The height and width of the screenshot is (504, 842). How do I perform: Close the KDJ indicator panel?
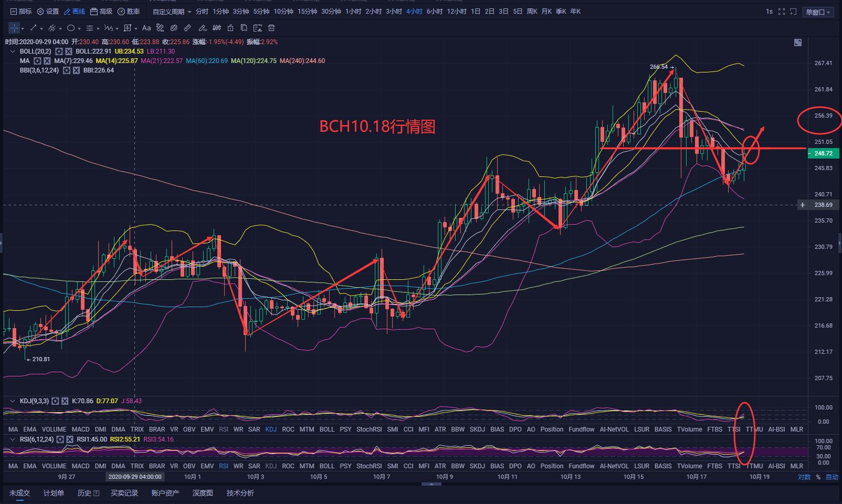[65, 401]
